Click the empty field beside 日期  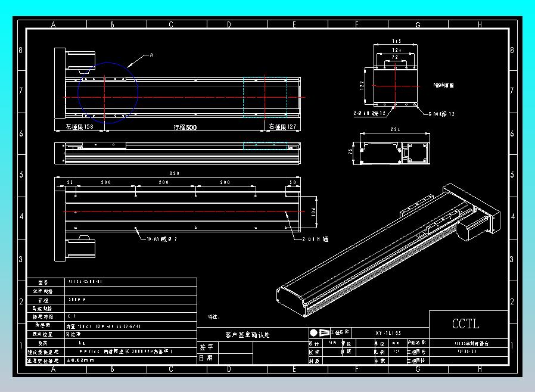235,359
